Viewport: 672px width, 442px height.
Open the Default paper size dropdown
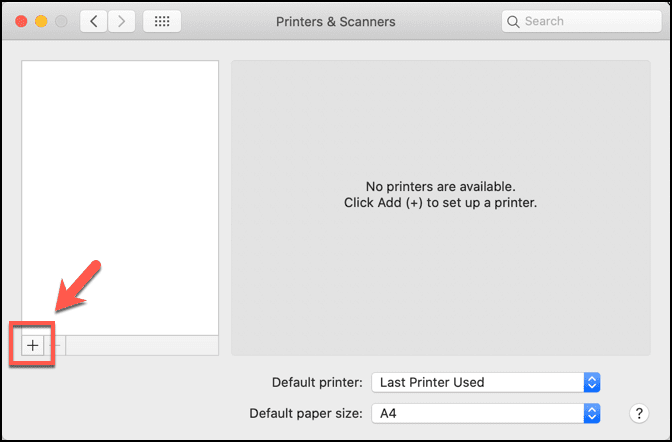(485, 412)
